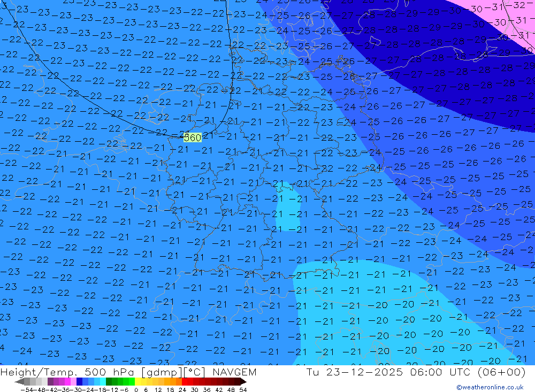The width and height of the screenshot is (535, 392).
Task: Click the dark blue legend swatch above -30
Action: [80, 382]
